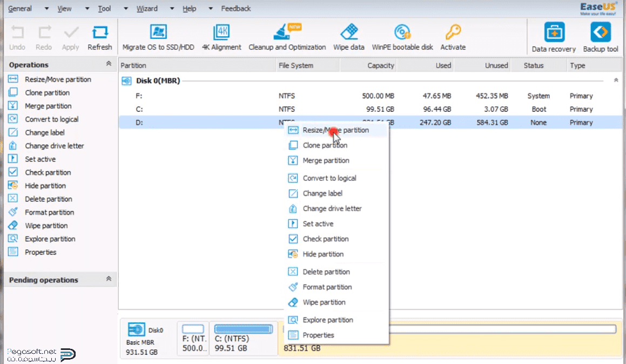Collapse the Operations panel
The image size is (626, 364).
[x=109, y=64]
